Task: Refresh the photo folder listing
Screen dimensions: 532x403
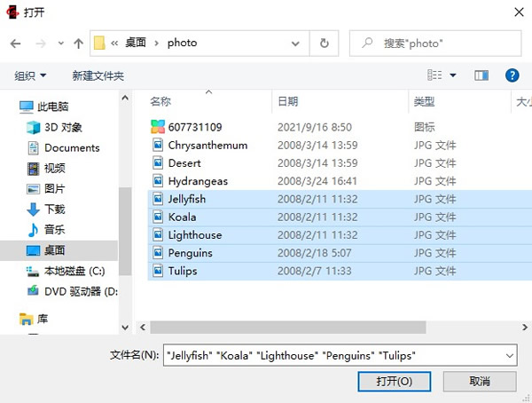Action: 325,43
